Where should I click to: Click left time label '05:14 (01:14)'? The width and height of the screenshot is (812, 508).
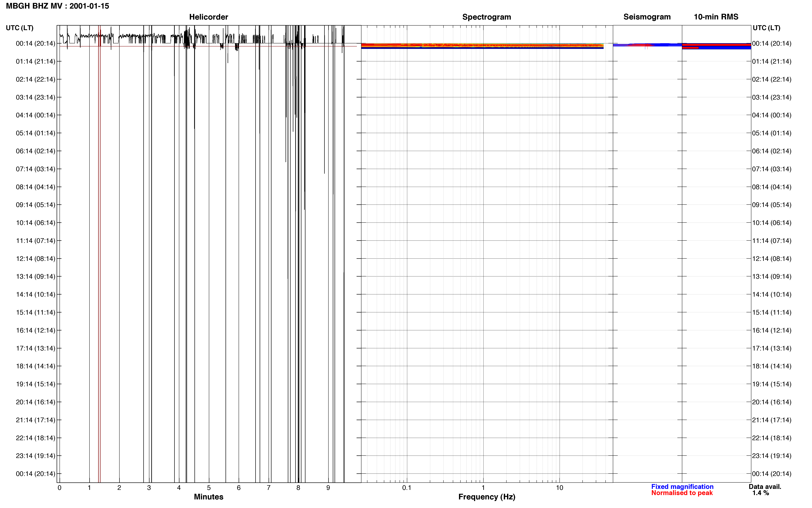pyautogui.click(x=36, y=133)
